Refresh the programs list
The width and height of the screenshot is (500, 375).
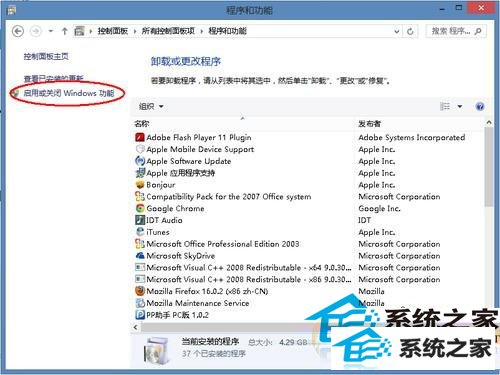410,31
